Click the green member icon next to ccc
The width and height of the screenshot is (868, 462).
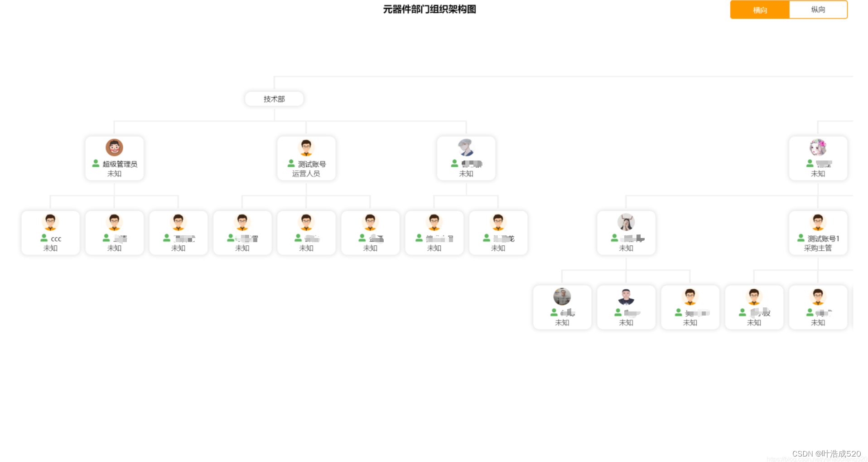[x=44, y=238]
